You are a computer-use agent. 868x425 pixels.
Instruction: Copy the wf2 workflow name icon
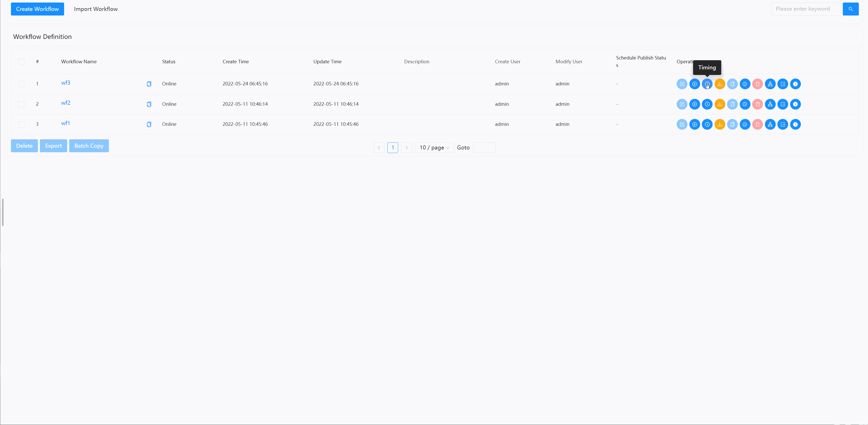149,104
